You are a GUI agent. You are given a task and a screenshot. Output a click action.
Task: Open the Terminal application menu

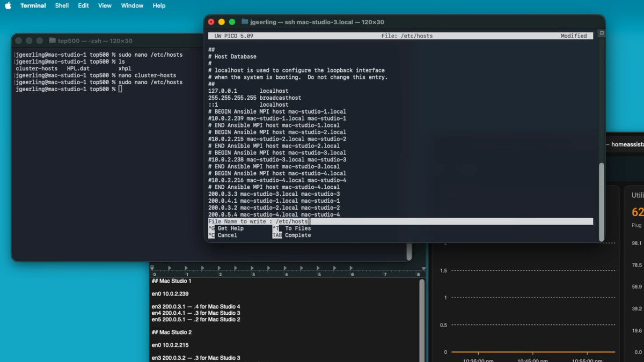(33, 6)
